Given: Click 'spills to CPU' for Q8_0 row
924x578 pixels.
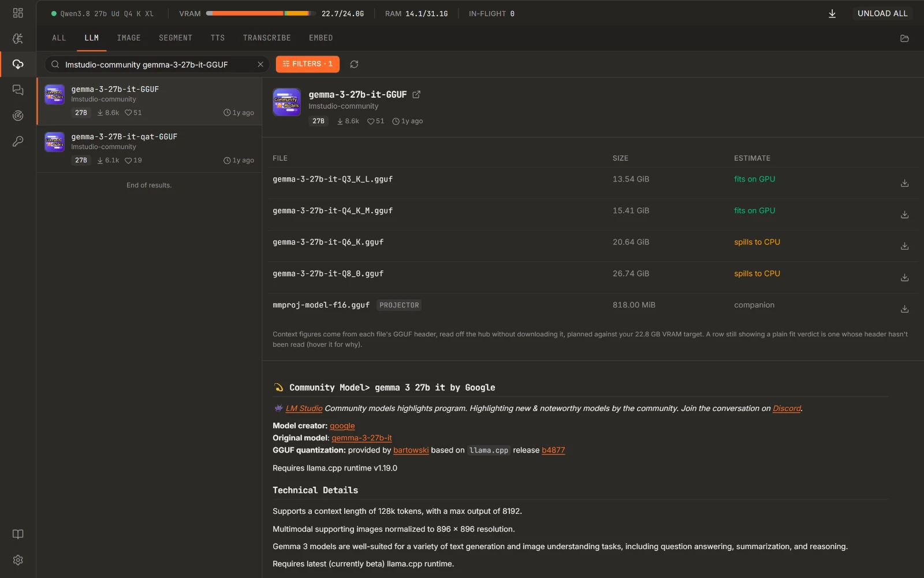Looking at the screenshot, I should point(757,273).
